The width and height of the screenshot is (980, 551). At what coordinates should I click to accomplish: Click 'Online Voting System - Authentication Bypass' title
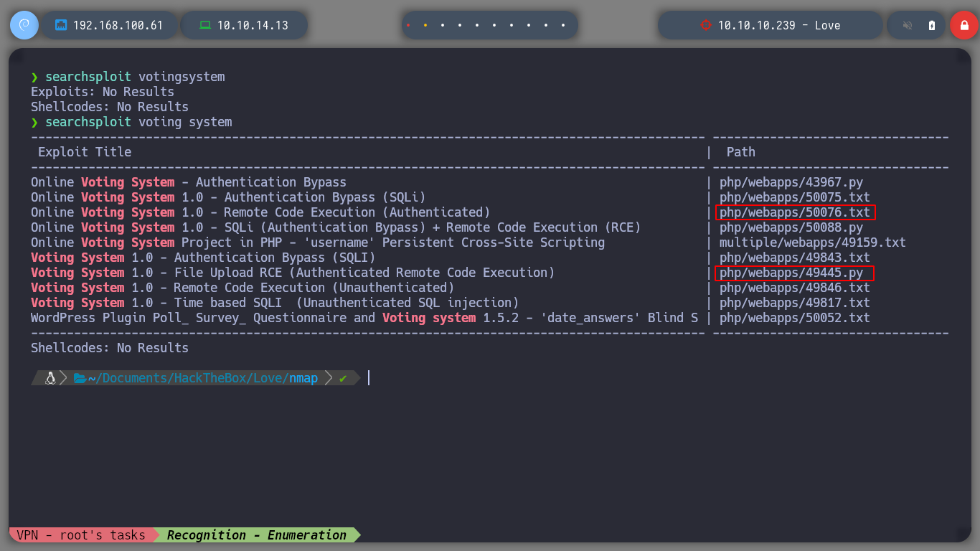pos(189,182)
